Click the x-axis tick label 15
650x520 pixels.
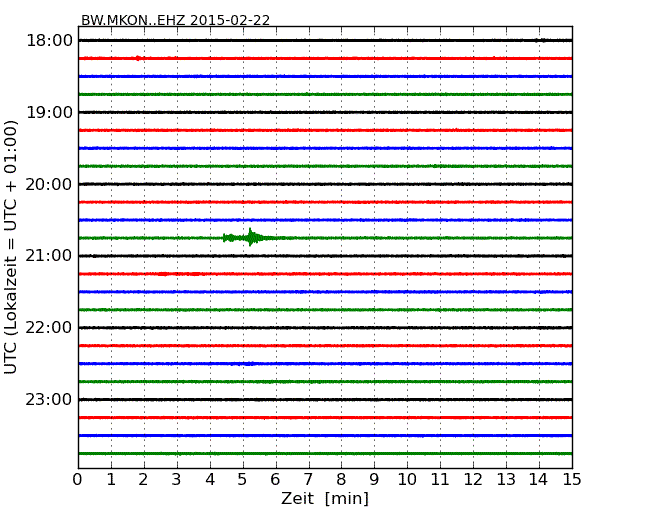572,480
